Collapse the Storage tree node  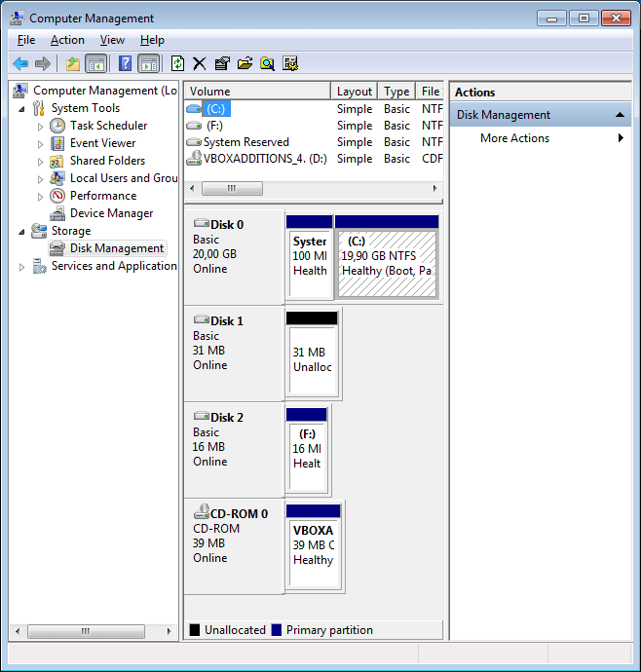coord(21,232)
